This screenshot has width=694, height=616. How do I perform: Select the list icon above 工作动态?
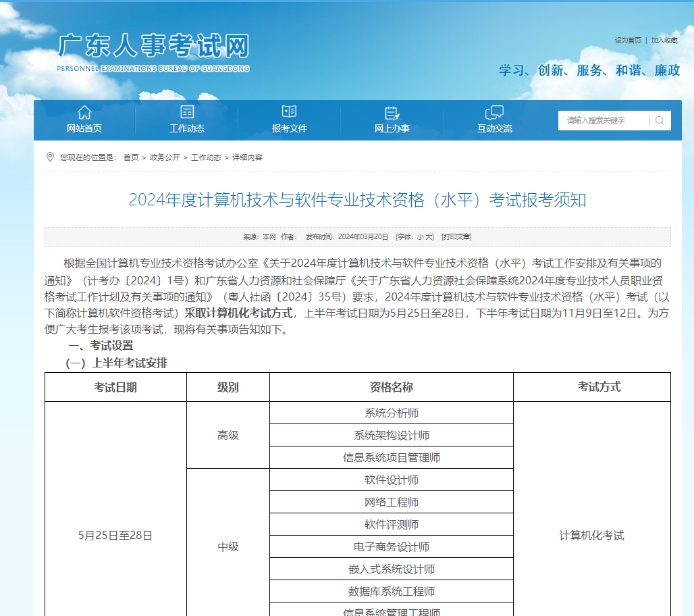(187, 111)
